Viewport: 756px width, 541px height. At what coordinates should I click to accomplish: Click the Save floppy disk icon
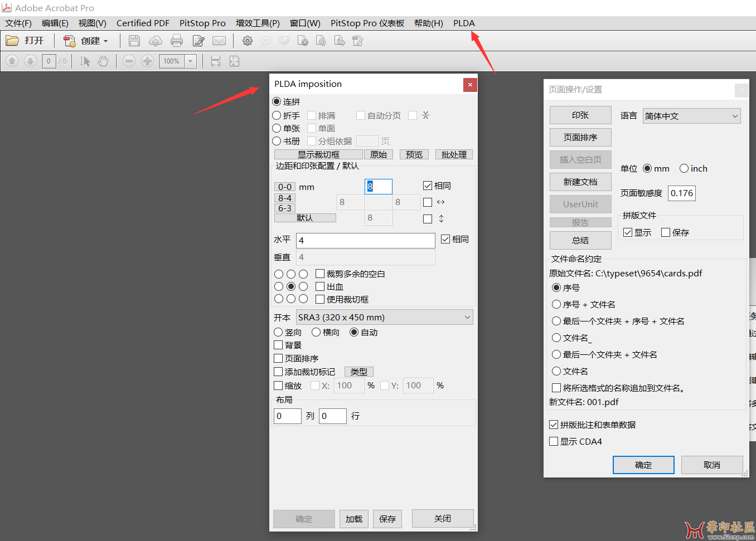click(134, 41)
